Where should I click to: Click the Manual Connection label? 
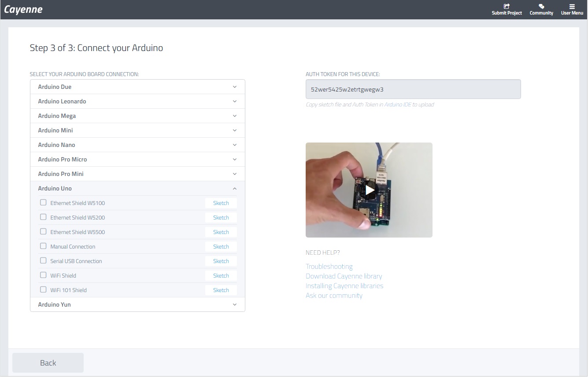(73, 246)
